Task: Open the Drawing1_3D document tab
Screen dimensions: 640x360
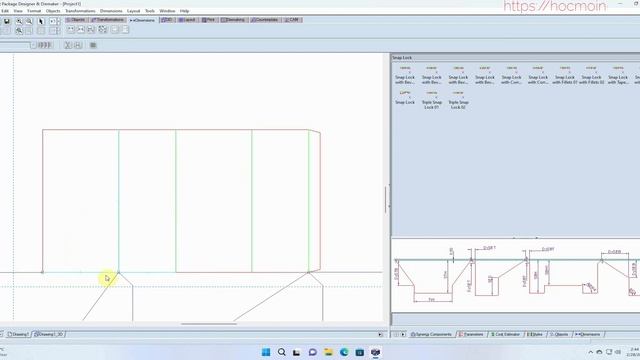Action: coord(49,334)
